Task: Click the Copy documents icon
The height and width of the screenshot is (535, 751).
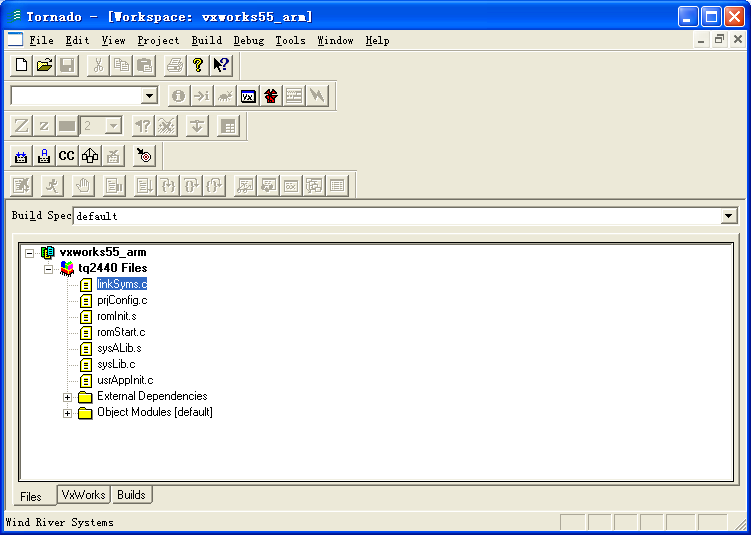Action: coord(121,65)
